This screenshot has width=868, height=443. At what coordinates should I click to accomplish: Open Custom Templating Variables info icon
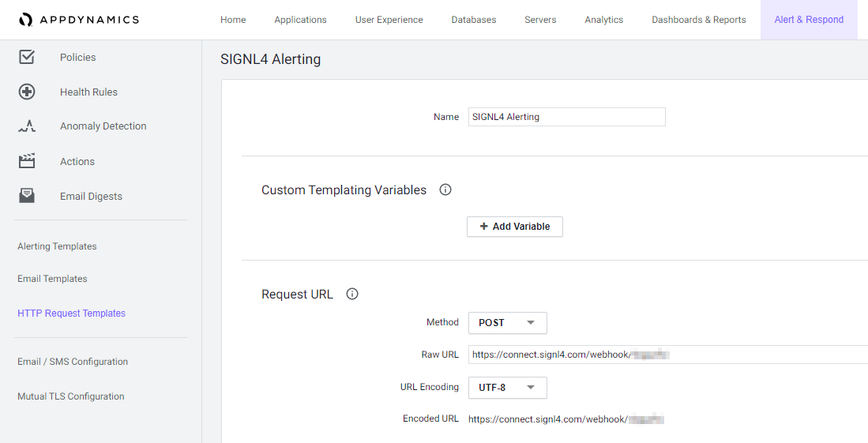pyautogui.click(x=445, y=190)
